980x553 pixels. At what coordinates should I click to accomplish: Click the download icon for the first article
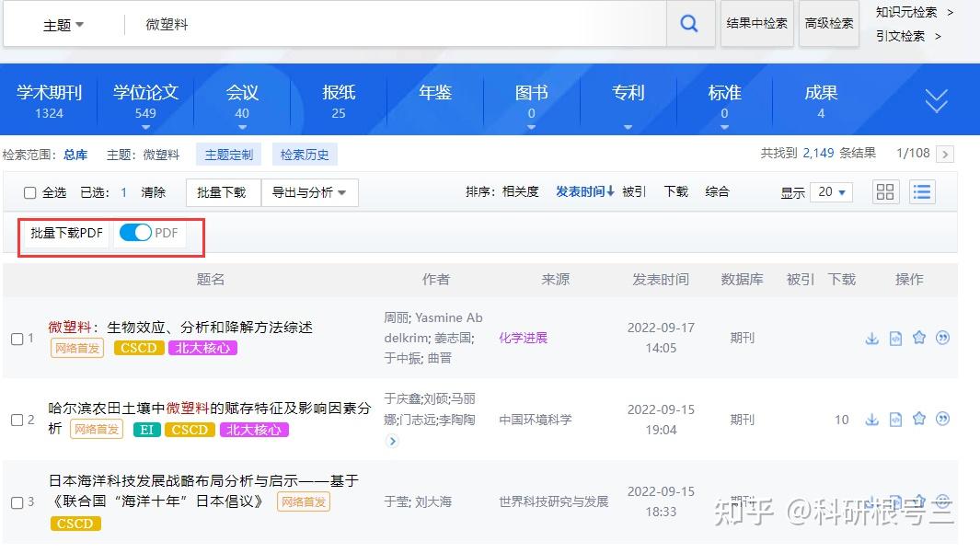(x=871, y=338)
